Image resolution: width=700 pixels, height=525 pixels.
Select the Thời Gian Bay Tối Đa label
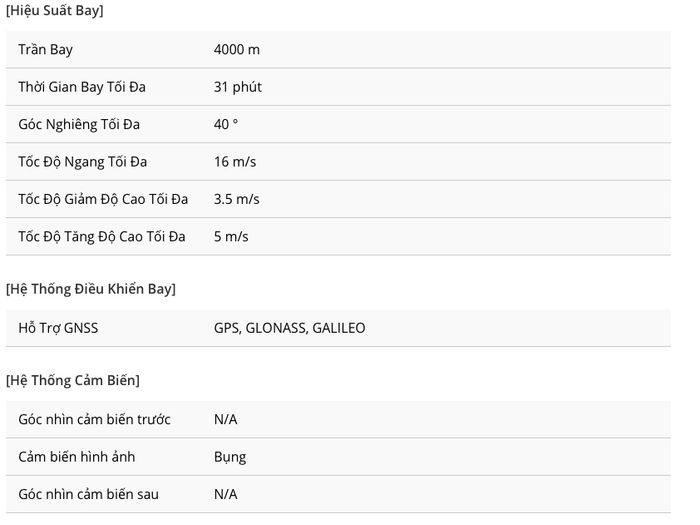point(82,87)
